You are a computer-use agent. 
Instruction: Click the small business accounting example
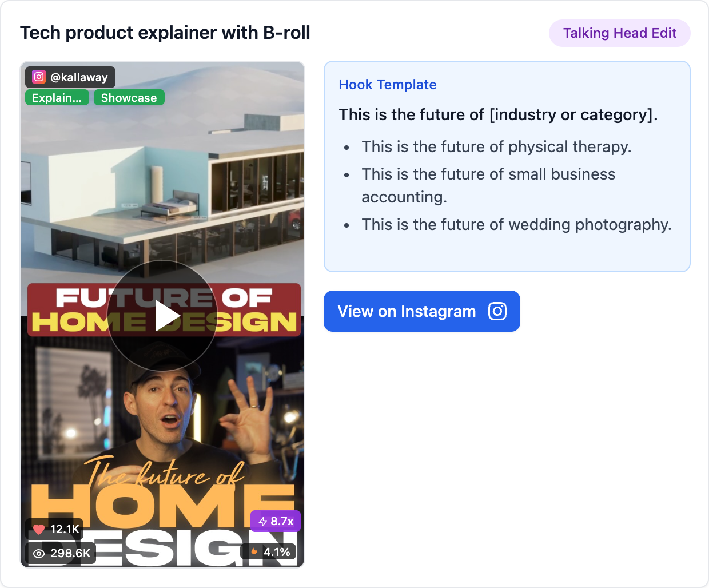pyautogui.click(x=488, y=185)
